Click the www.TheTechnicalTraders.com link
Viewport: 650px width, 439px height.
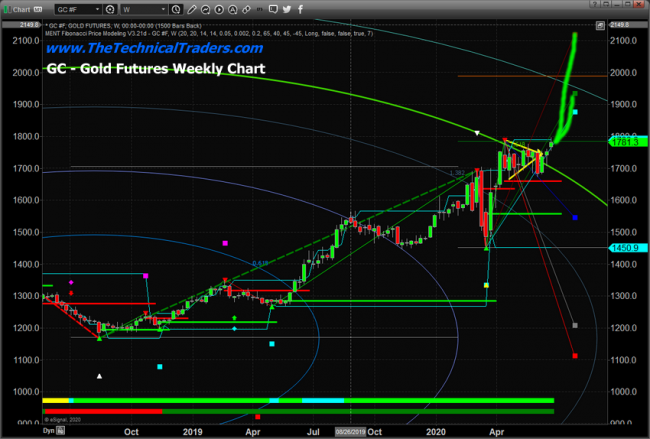[x=154, y=48]
